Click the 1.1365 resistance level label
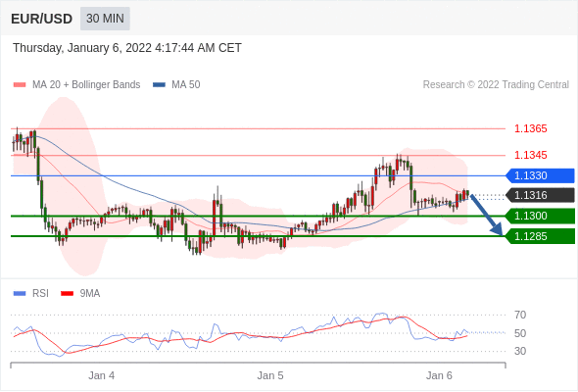The width and height of the screenshot is (578, 392). click(530, 128)
